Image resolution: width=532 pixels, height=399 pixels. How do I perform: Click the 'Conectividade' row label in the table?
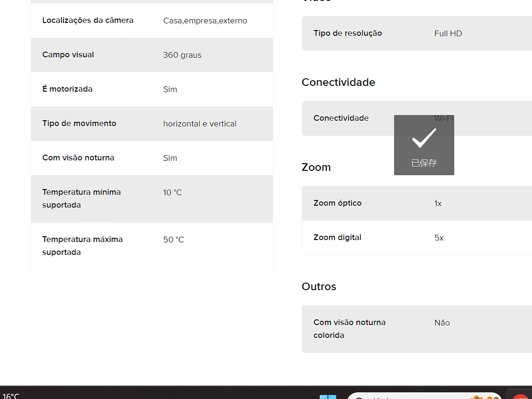tap(341, 118)
